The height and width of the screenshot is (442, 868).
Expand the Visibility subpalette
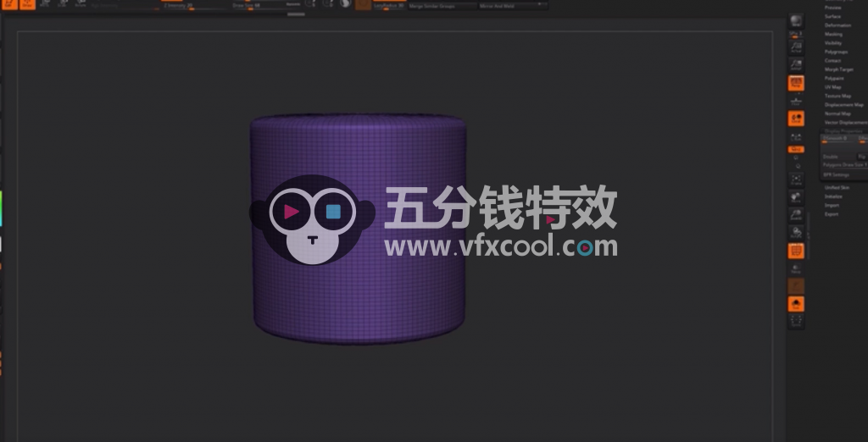833,43
